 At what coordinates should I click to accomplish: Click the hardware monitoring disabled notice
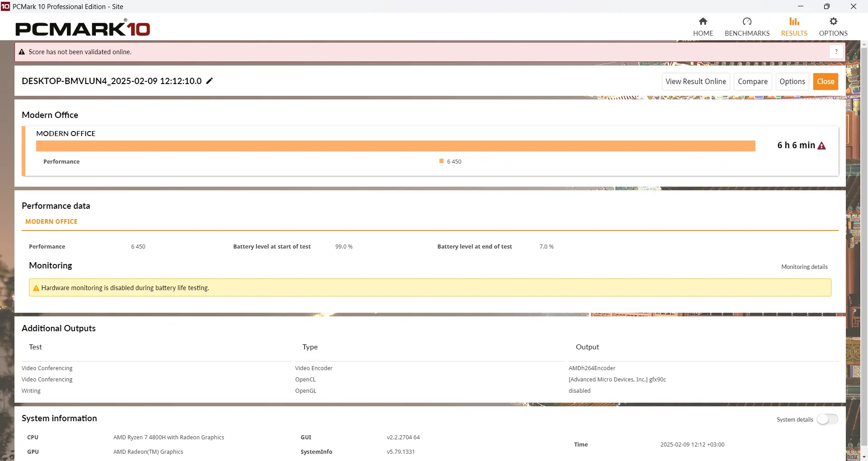coord(430,287)
